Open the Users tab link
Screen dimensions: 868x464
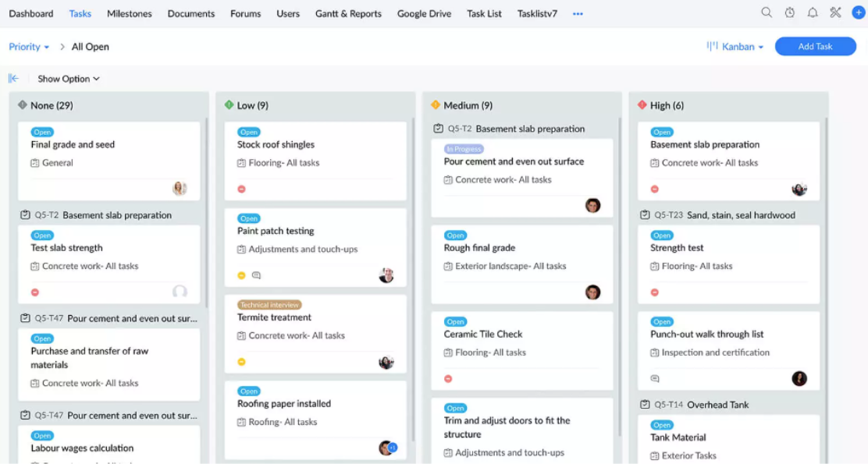[x=288, y=13]
